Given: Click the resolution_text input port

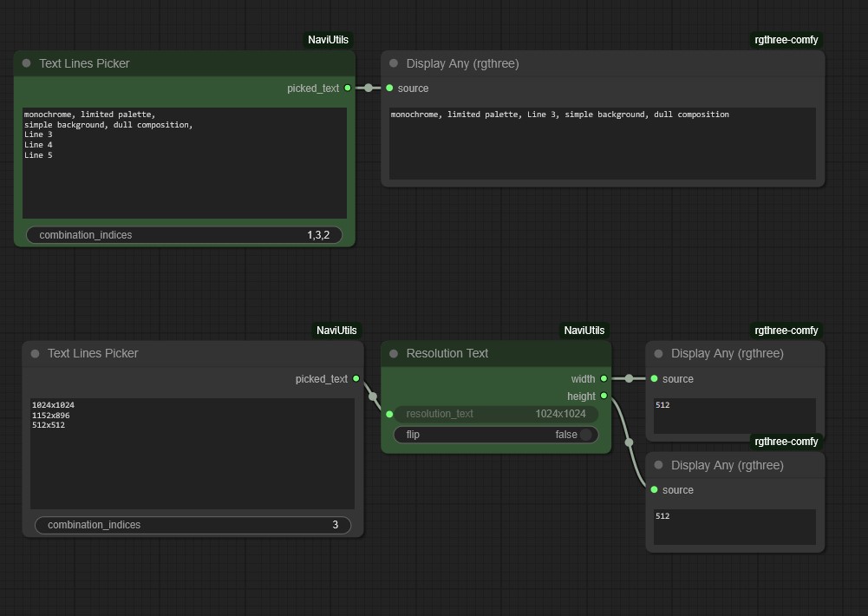Looking at the screenshot, I should (389, 414).
